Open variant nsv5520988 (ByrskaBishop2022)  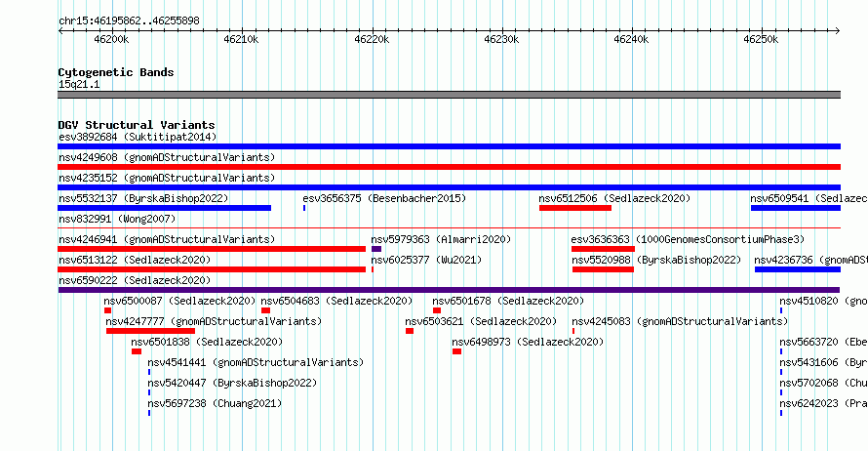[656, 260]
